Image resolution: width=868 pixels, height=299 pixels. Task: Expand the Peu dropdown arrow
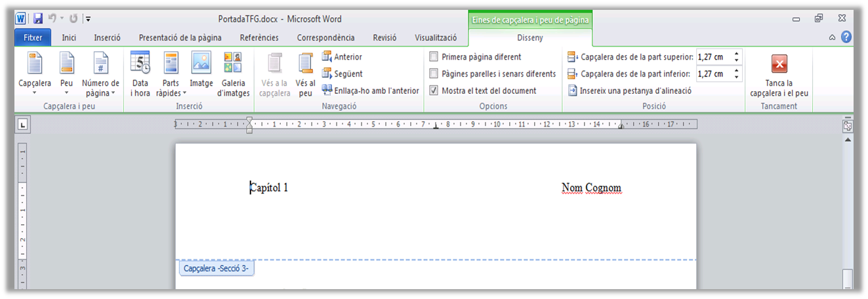[x=66, y=93]
